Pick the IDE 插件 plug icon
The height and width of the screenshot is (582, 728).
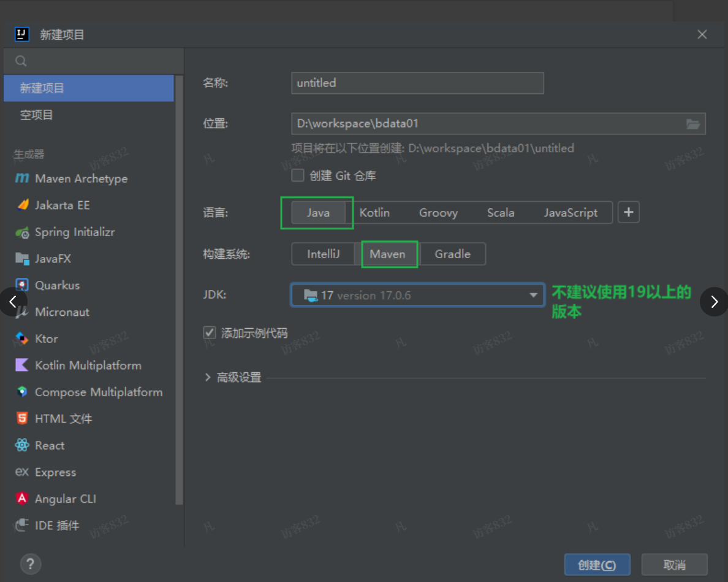tap(22, 525)
